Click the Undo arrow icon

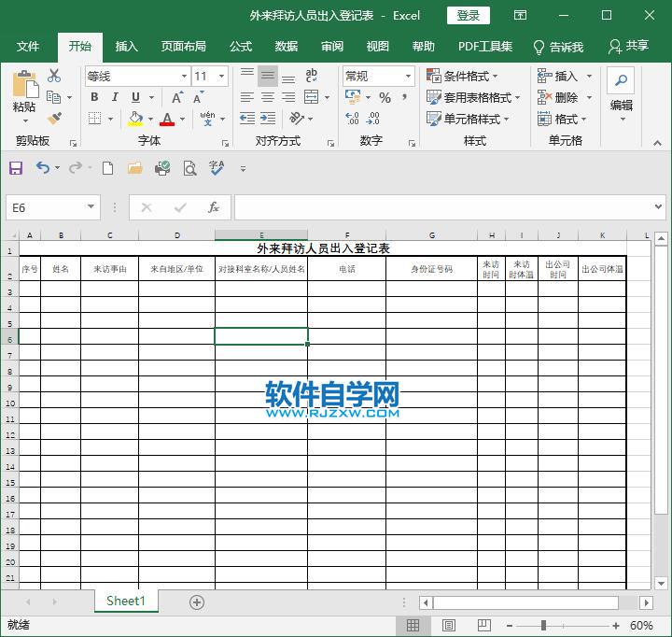click(x=42, y=167)
